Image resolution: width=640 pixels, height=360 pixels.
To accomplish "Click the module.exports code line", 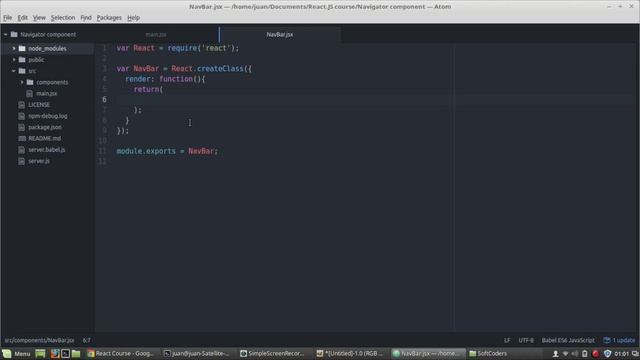I will click(167, 151).
